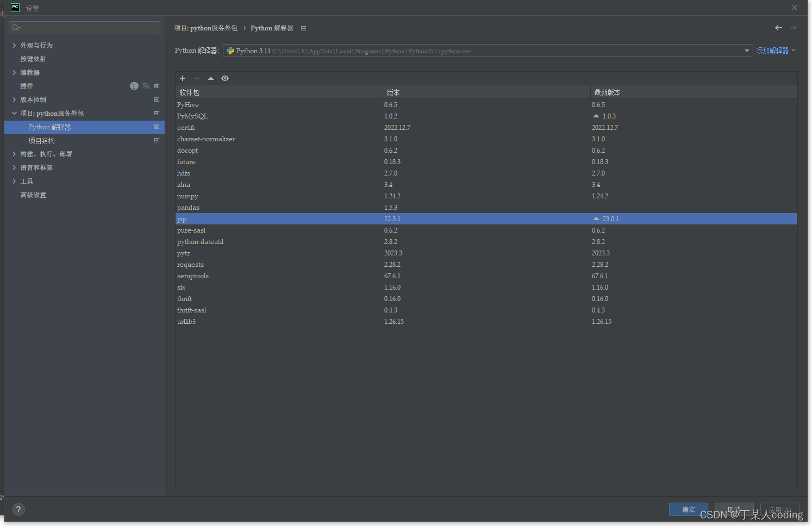This screenshot has width=812, height=526.
Task: Toggle the eye icon for early releases
Action: tap(225, 78)
